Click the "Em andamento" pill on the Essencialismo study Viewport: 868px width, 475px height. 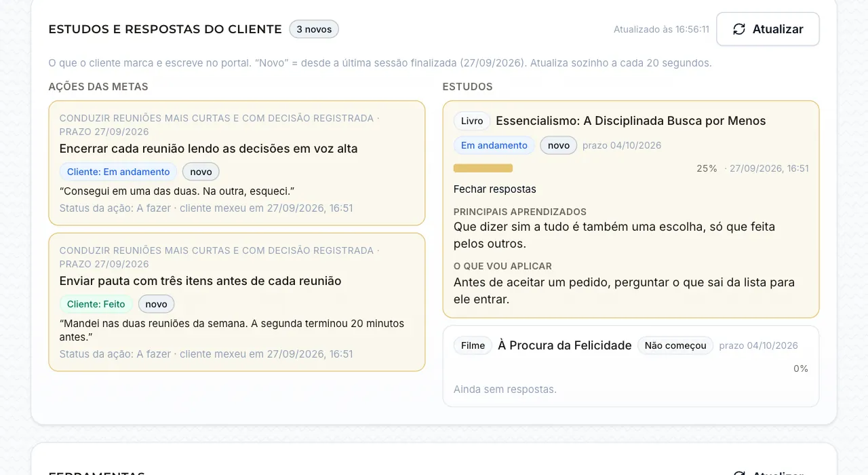(x=494, y=145)
